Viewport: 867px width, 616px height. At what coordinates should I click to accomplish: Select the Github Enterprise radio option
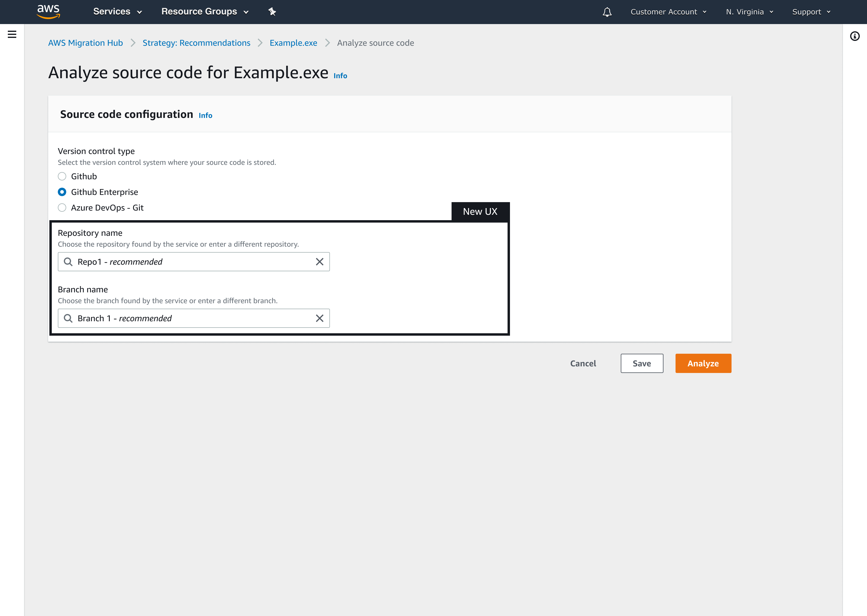pyautogui.click(x=62, y=192)
